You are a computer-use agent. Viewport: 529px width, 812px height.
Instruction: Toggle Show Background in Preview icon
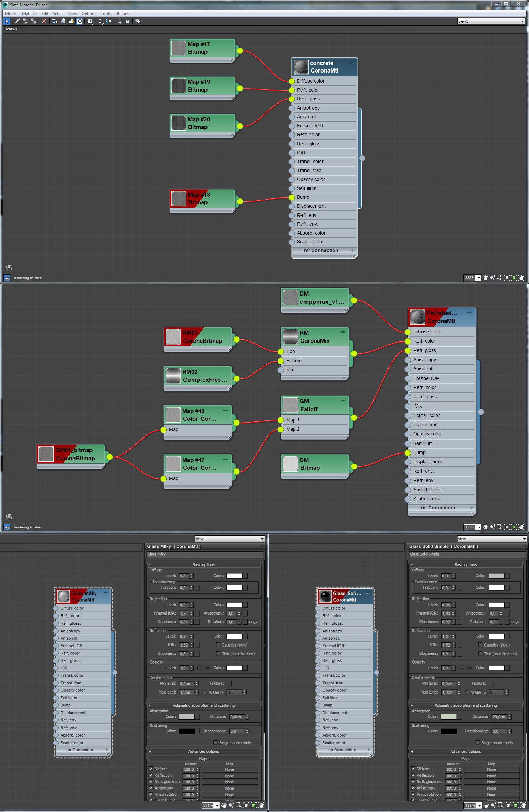click(x=79, y=21)
